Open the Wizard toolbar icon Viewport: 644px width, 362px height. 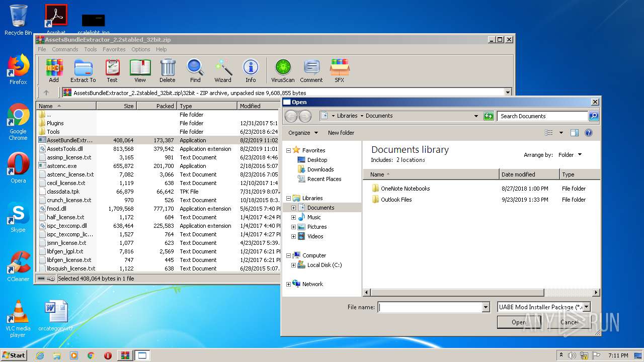223,70
